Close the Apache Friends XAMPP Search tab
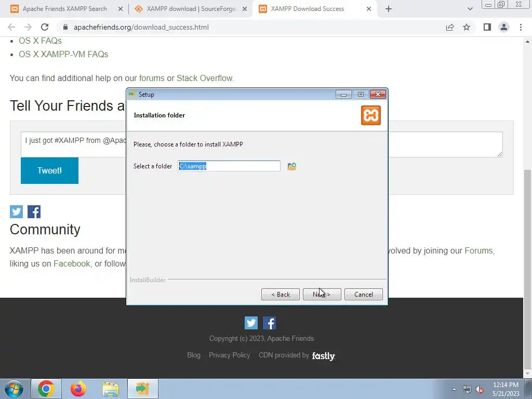Viewport: 532px width, 399px height. 121,9
